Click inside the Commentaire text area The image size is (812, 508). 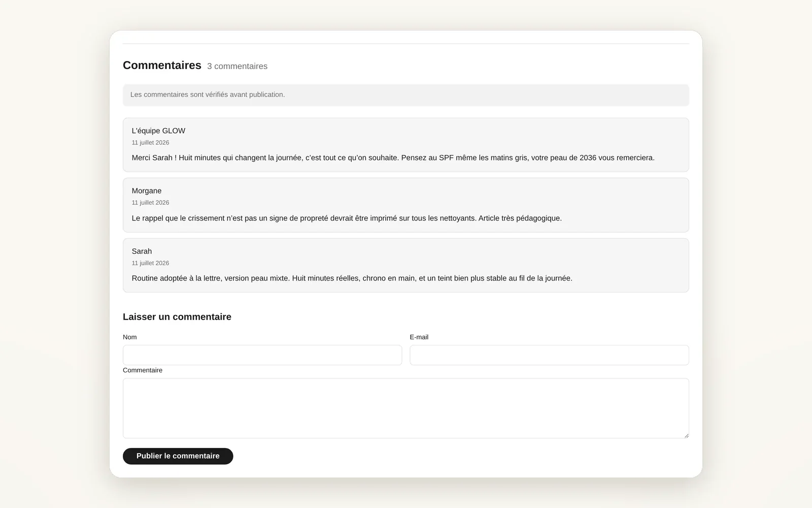click(x=406, y=408)
